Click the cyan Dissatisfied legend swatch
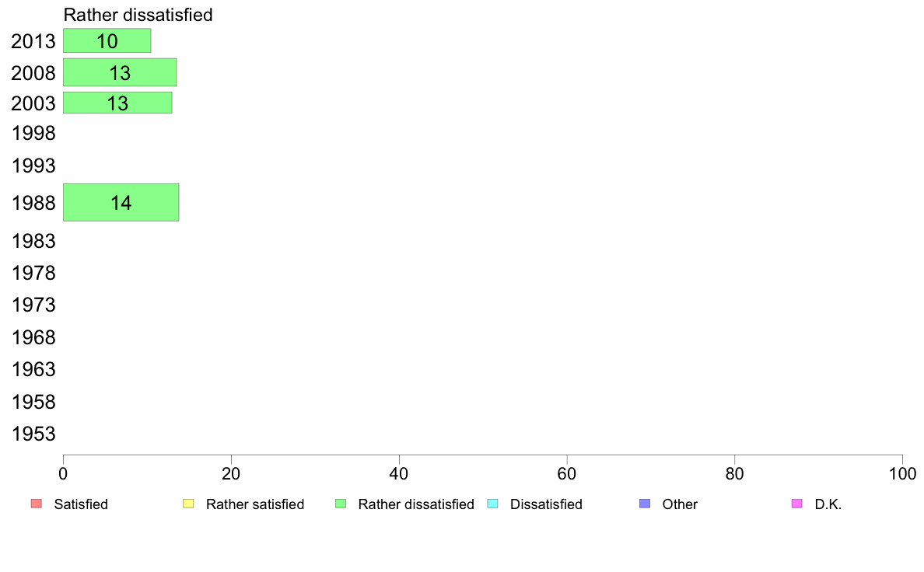Viewport: 924px width, 572px height. point(492,504)
